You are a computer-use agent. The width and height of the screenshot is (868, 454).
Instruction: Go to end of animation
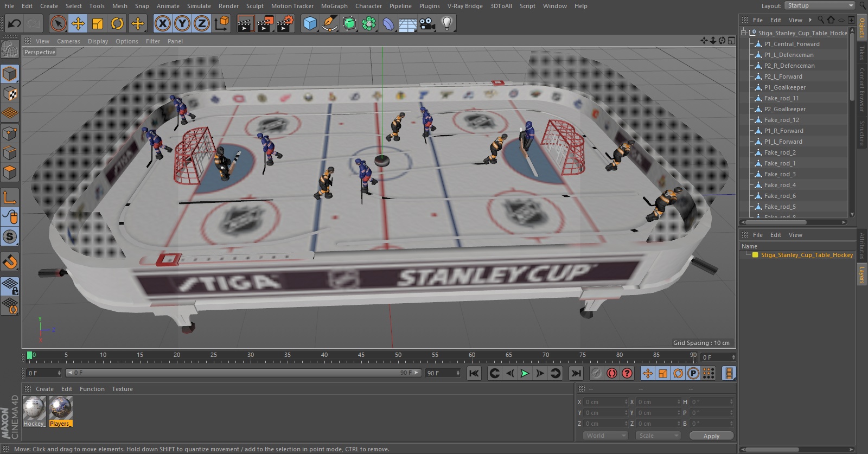(x=576, y=373)
